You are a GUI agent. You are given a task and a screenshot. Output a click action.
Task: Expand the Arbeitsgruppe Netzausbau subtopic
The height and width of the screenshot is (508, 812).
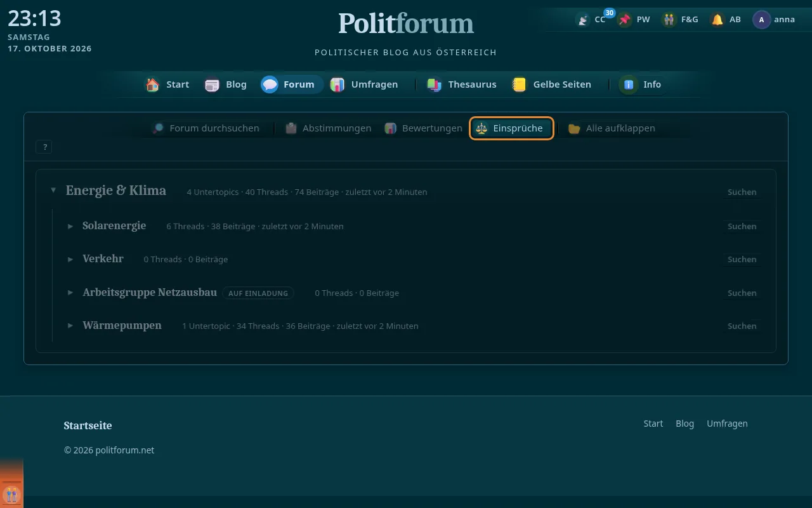pos(70,293)
